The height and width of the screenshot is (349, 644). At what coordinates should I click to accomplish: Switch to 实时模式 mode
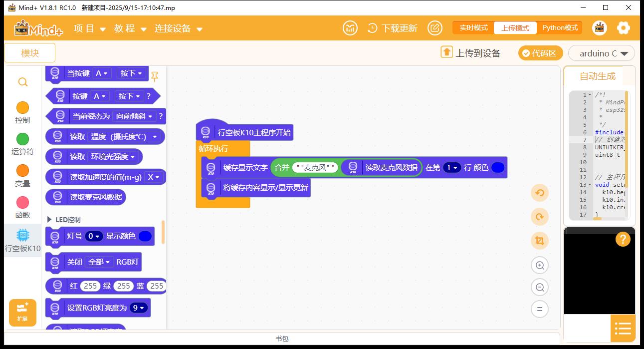(x=473, y=28)
